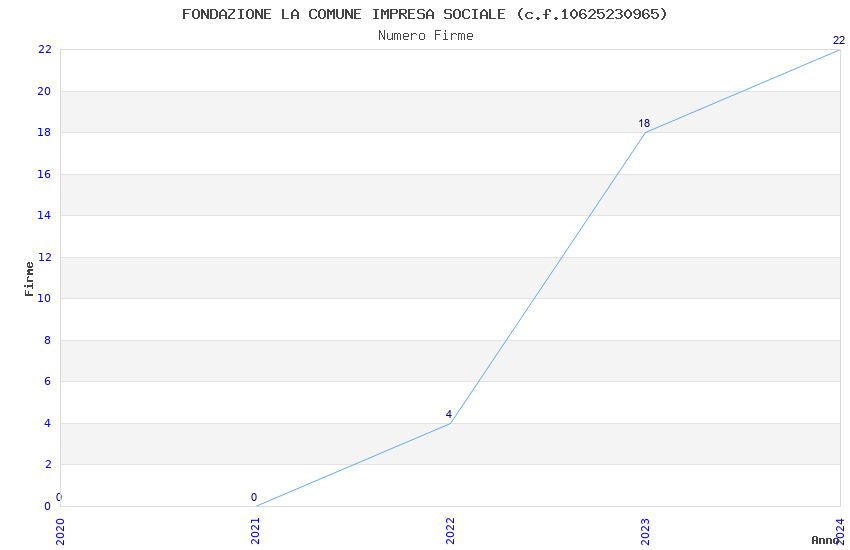Click the data label 0 at 2021
This screenshot has width=850, height=550.
(254, 497)
